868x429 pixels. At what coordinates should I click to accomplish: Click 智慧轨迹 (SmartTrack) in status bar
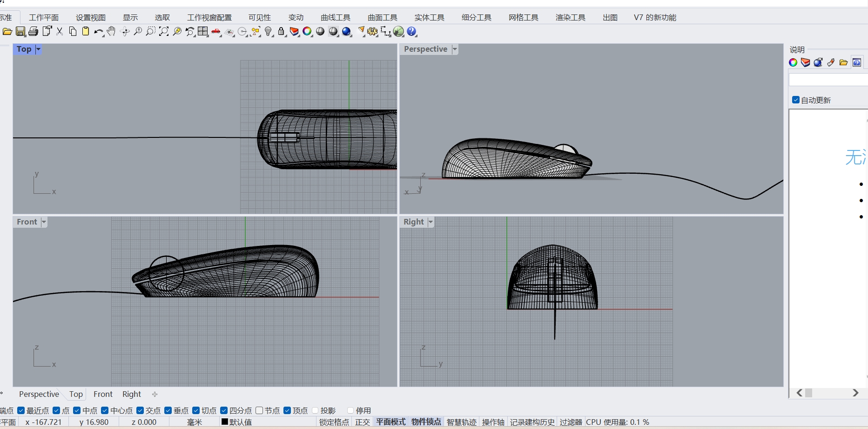[x=461, y=422]
